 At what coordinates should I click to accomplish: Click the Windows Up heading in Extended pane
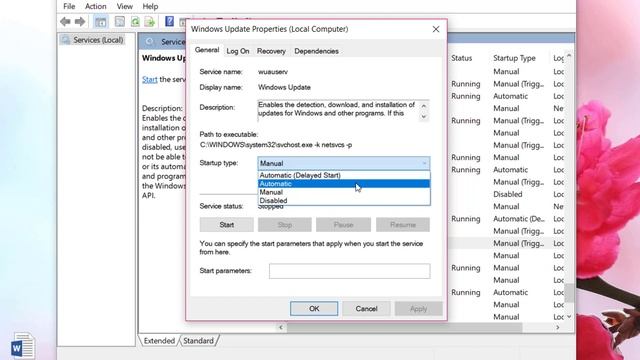coord(164,58)
